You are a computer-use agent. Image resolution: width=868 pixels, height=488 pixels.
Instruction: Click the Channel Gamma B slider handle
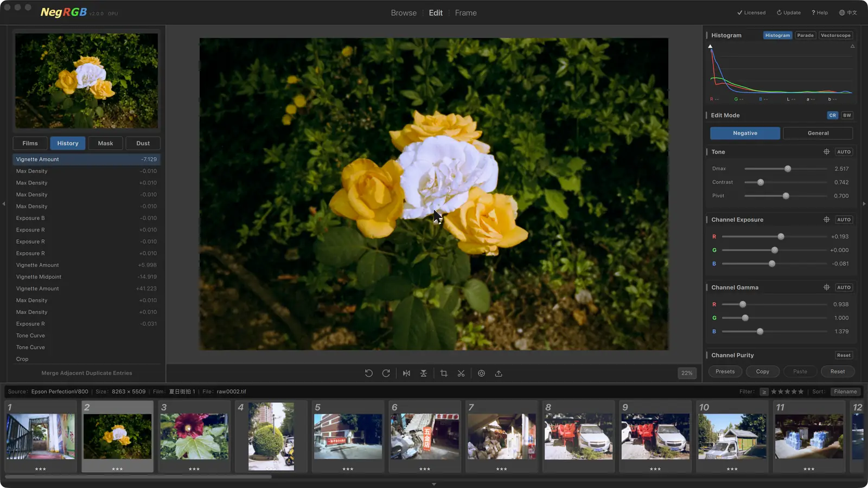pos(760,331)
